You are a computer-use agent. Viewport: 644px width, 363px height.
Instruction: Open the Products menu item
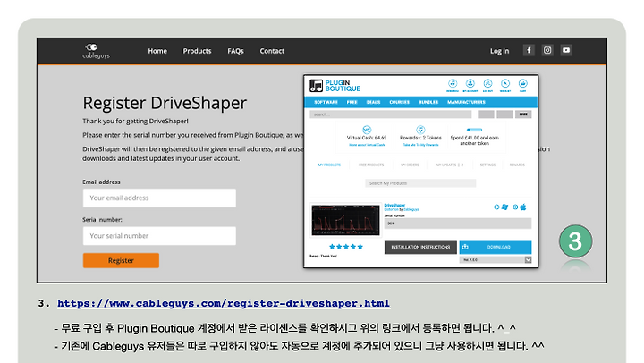coord(197,51)
